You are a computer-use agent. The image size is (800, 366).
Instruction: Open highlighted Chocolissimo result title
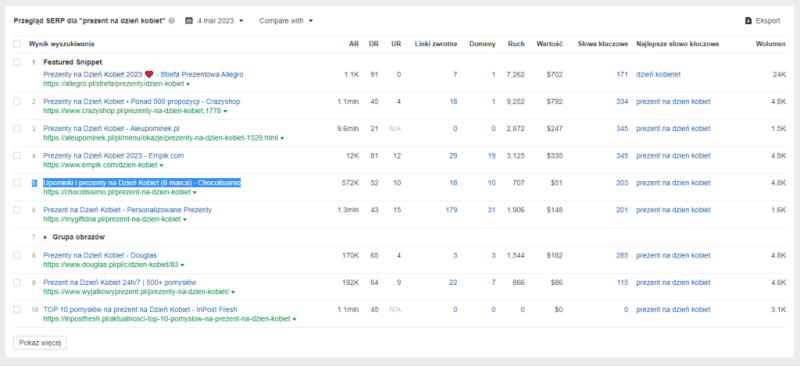pyautogui.click(x=142, y=183)
